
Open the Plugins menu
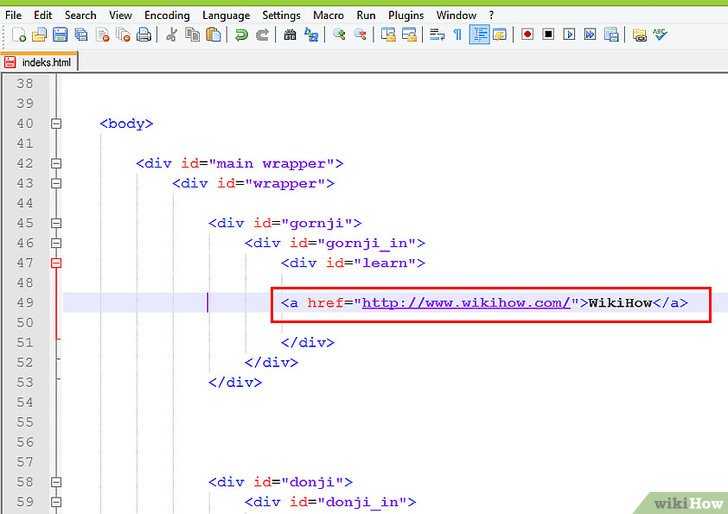pos(406,15)
